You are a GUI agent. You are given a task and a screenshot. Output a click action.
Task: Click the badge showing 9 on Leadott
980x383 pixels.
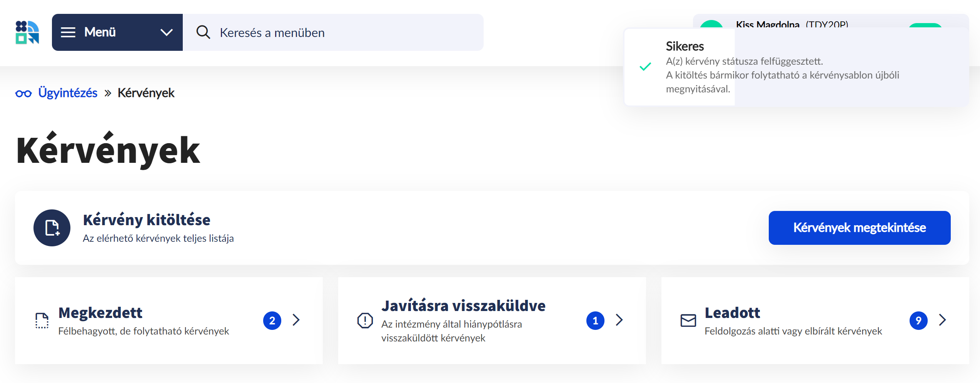[919, 320]
